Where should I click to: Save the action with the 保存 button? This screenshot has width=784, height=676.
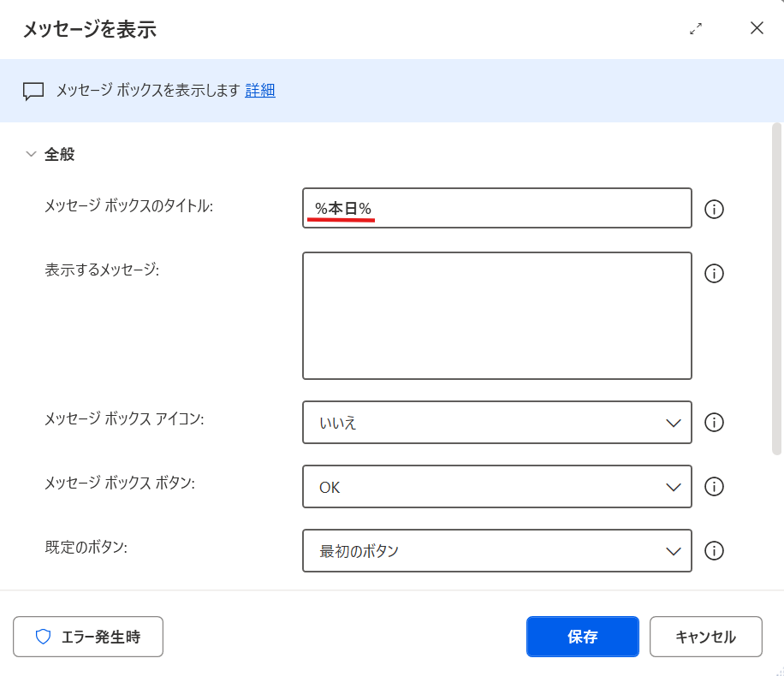pyautogui.click(x=582, y=637)
